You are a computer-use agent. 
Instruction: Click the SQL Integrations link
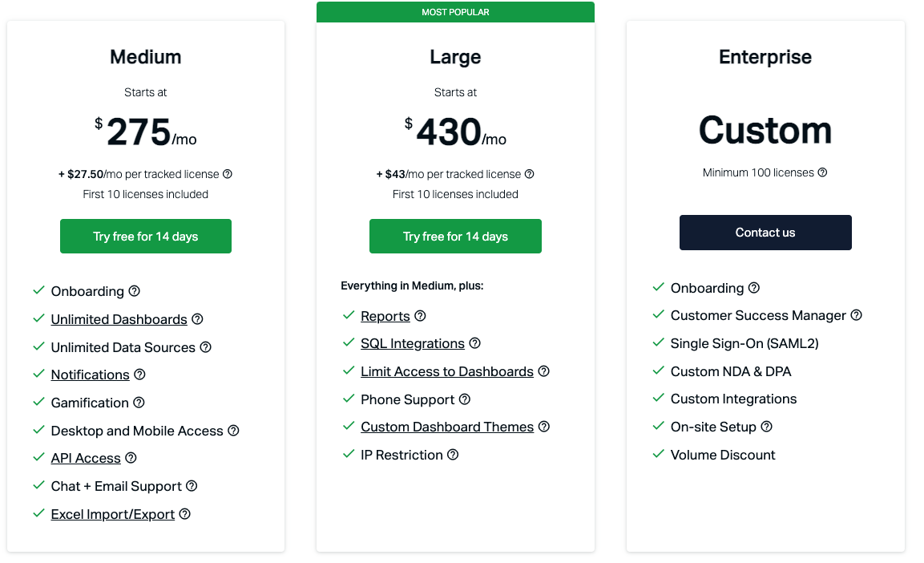point(411,342)
